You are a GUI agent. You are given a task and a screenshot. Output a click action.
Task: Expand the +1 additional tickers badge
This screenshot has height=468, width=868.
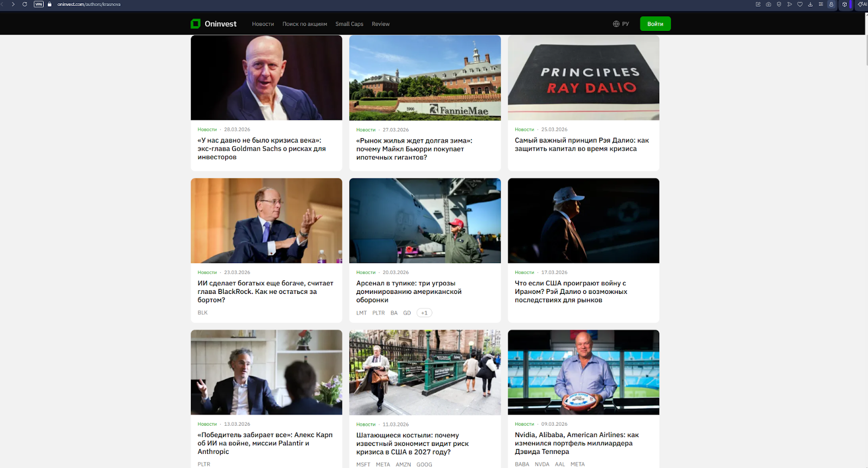pos(424,313)
